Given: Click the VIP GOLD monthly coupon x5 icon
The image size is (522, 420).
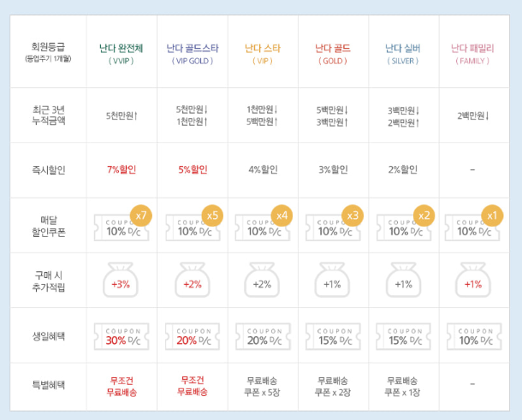Looking at the screenshot, I should [x=194, y=223].
